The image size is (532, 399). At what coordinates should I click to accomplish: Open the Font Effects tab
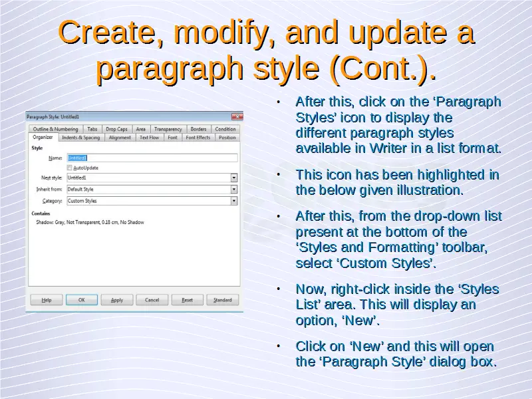pyautogui.click(x=198, y=138)
